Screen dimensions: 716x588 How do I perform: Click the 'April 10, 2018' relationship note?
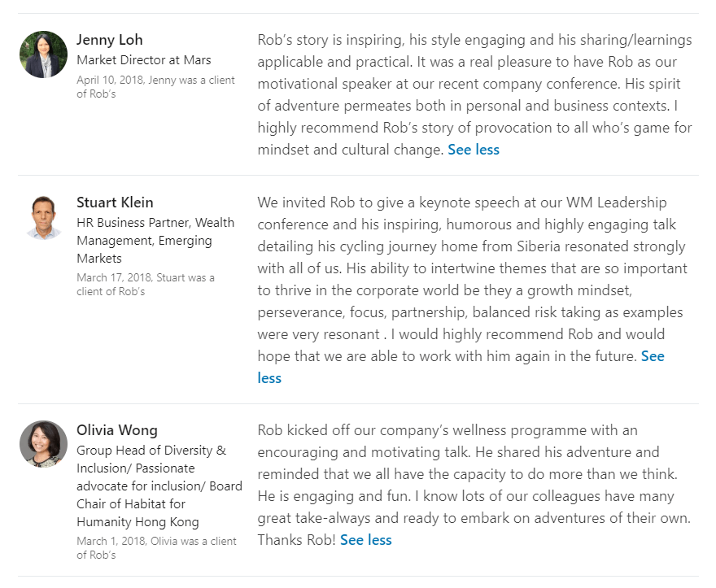point(155,86)
